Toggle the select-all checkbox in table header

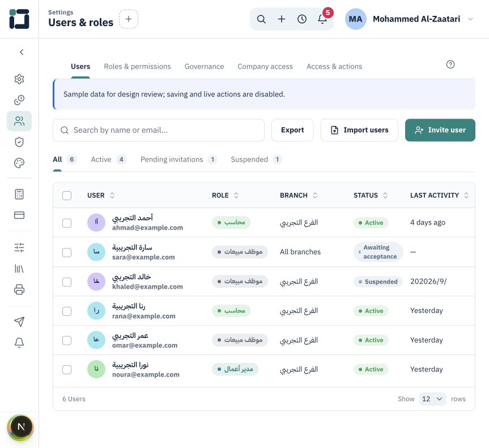[67, 196]
